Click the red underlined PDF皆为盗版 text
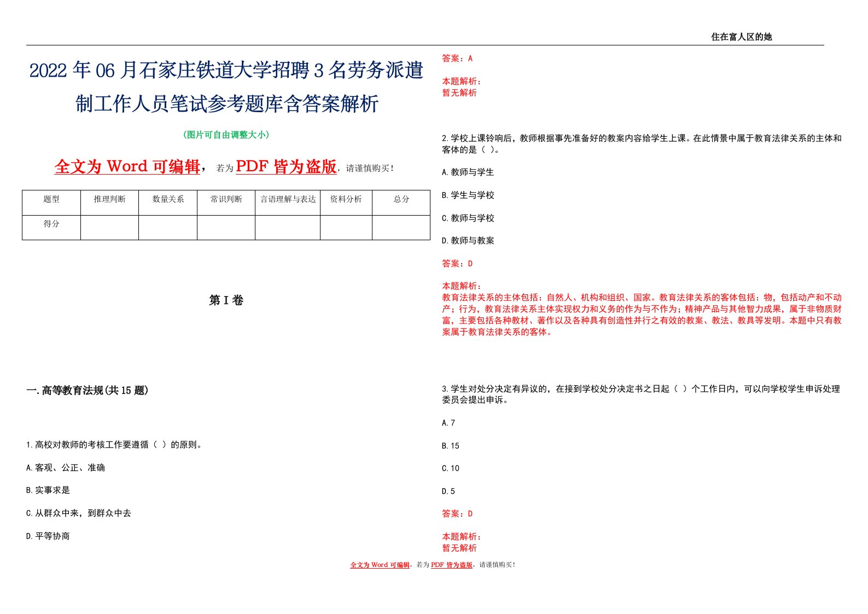The width and height of the screenshot is (868, 614). click(x=286, y=166)
